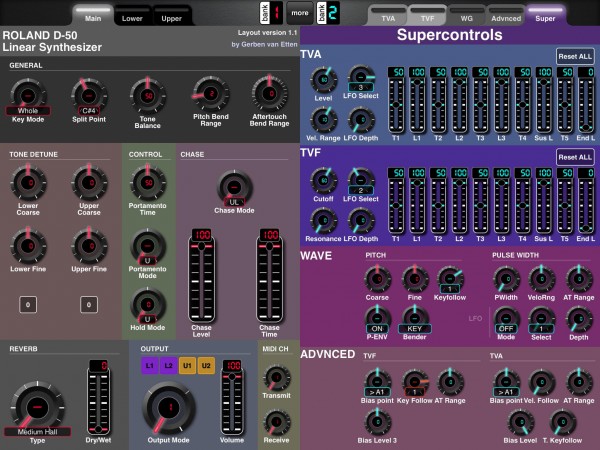Click the Aftertouch Bend Range knob
600x450 pixels.
270,94
